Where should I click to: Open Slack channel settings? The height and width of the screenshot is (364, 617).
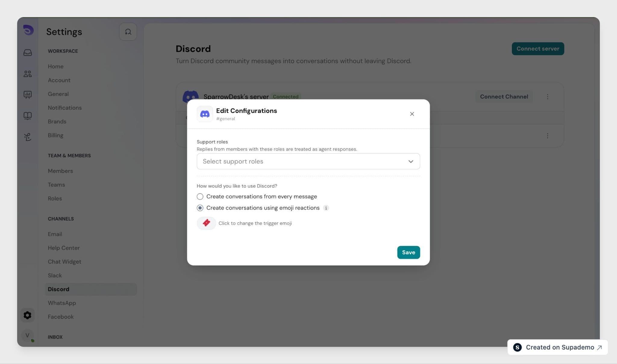tap(55, 275)
